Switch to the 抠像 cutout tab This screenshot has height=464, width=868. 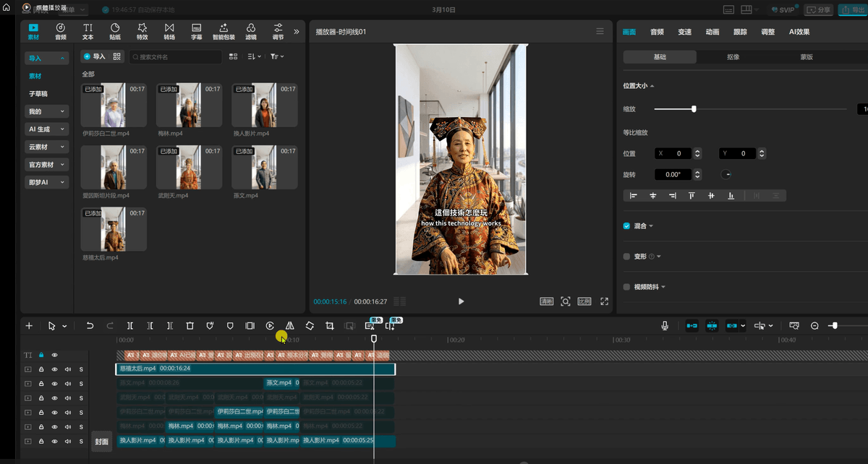(x=733, y=57)
